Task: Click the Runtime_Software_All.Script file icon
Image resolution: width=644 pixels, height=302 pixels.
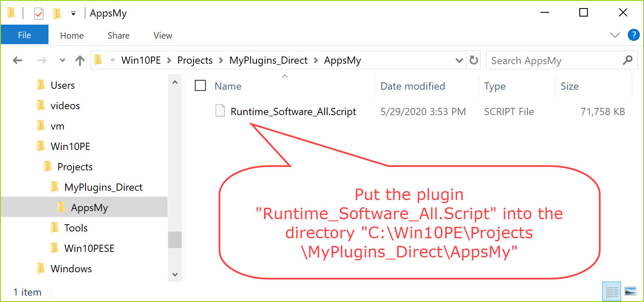Action: click(220, 111)
